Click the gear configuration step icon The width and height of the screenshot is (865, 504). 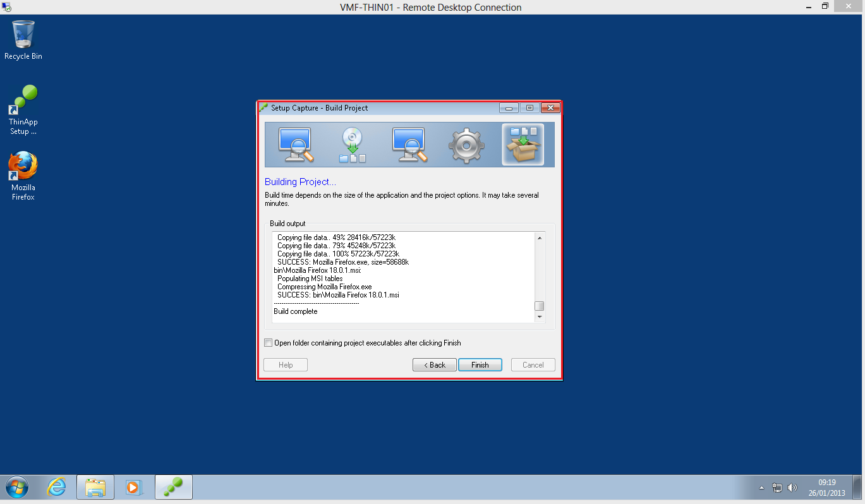(466, 145)
